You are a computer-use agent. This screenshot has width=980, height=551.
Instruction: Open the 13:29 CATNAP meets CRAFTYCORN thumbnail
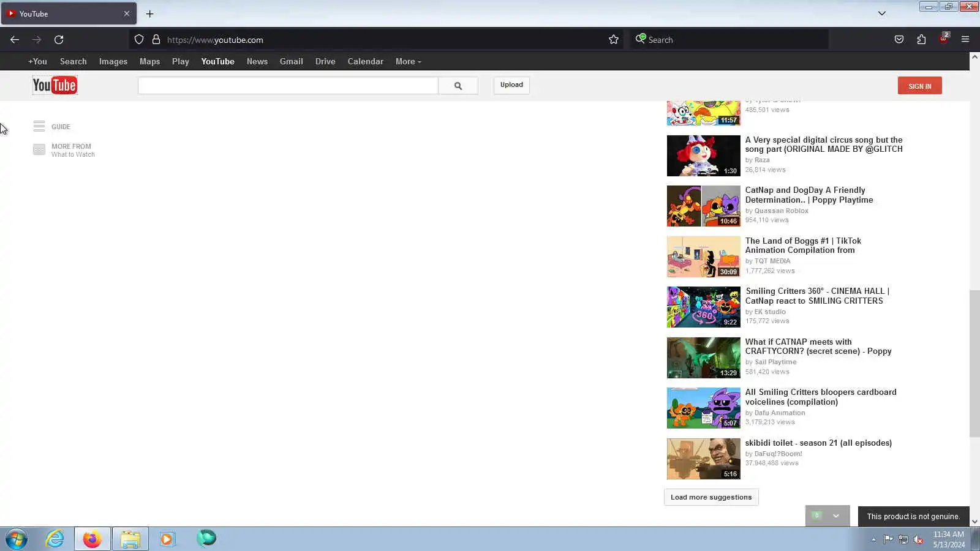(703, 358)
